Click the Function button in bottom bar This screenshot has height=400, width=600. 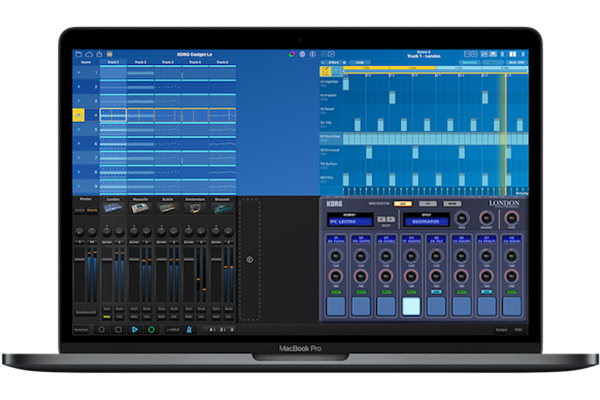(x=81, y=329)
